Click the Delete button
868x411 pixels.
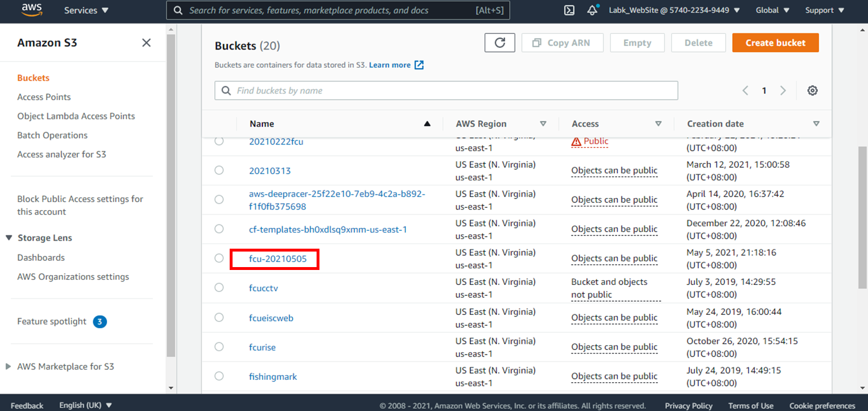click(x=698, y=43)
